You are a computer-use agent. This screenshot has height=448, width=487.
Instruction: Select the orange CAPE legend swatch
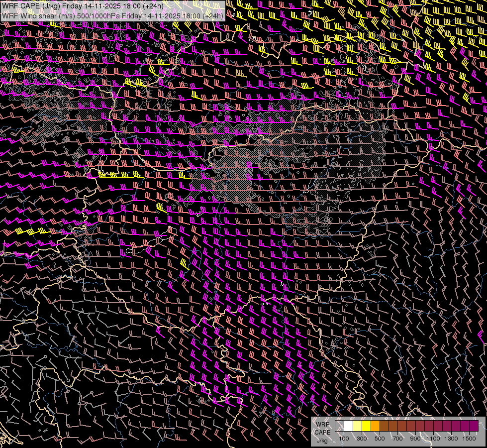click(x=375, y=426)
